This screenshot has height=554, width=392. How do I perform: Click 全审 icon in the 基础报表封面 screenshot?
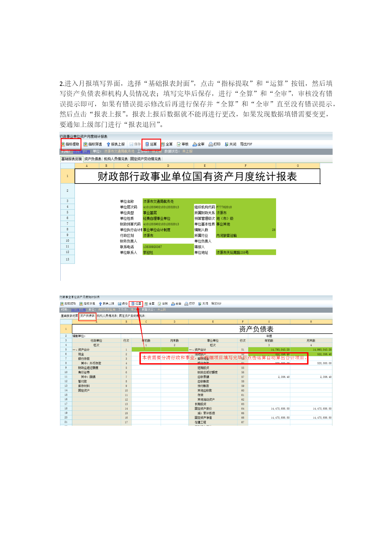(195, 144)
